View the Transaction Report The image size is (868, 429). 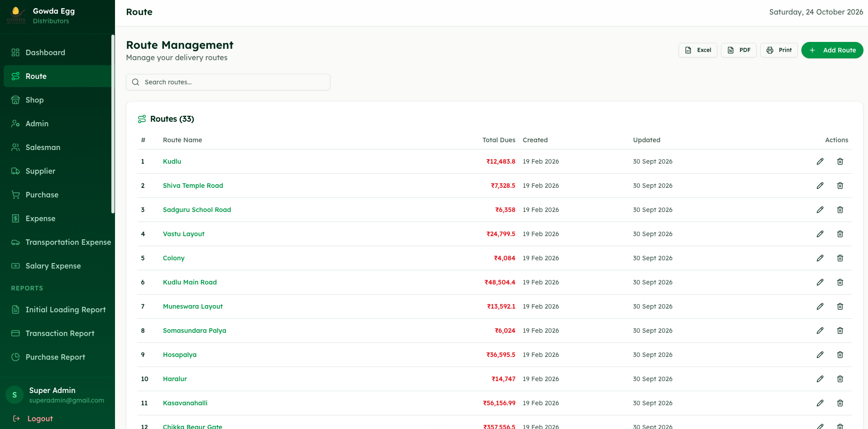58,333
